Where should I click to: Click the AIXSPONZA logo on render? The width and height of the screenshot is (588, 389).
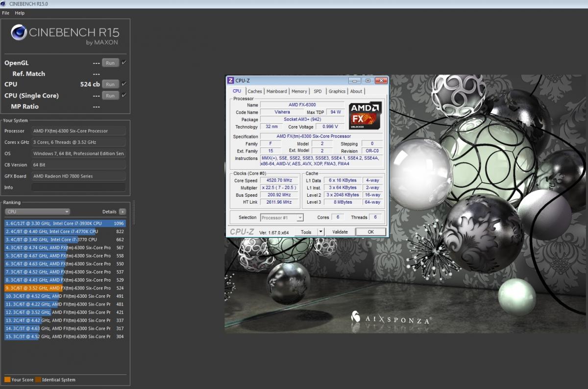click(391, 318)
